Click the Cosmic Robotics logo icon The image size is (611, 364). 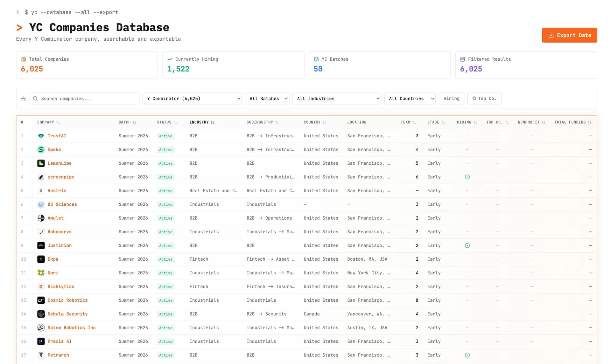coord(41,300)
